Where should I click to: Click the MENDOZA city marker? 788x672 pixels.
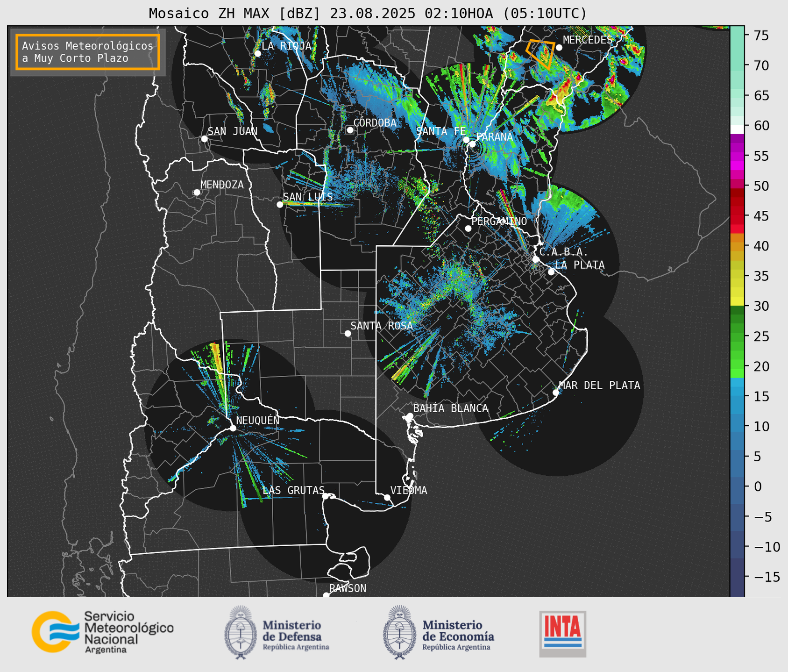pyautogui.click(x=197, y=192)
